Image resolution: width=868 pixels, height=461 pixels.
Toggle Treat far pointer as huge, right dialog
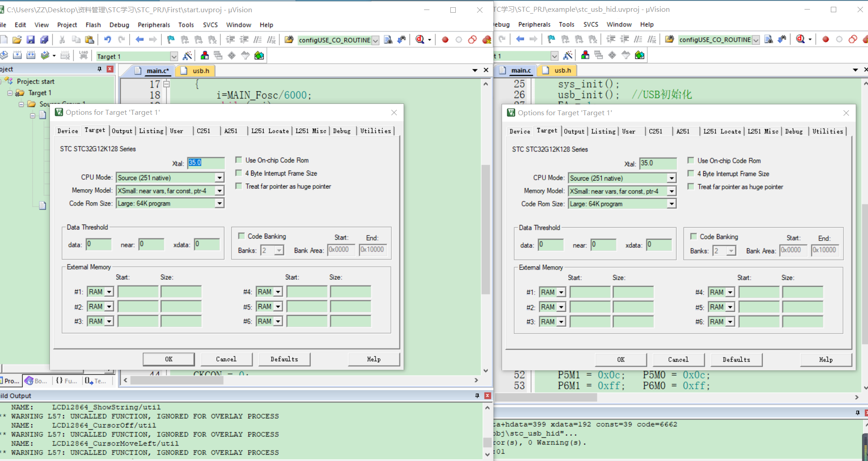pos(691,186)
